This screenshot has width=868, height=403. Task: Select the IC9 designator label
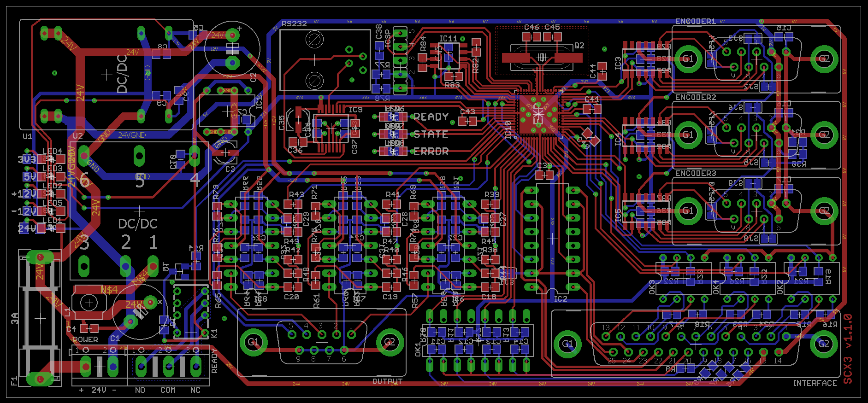point(355,110)
